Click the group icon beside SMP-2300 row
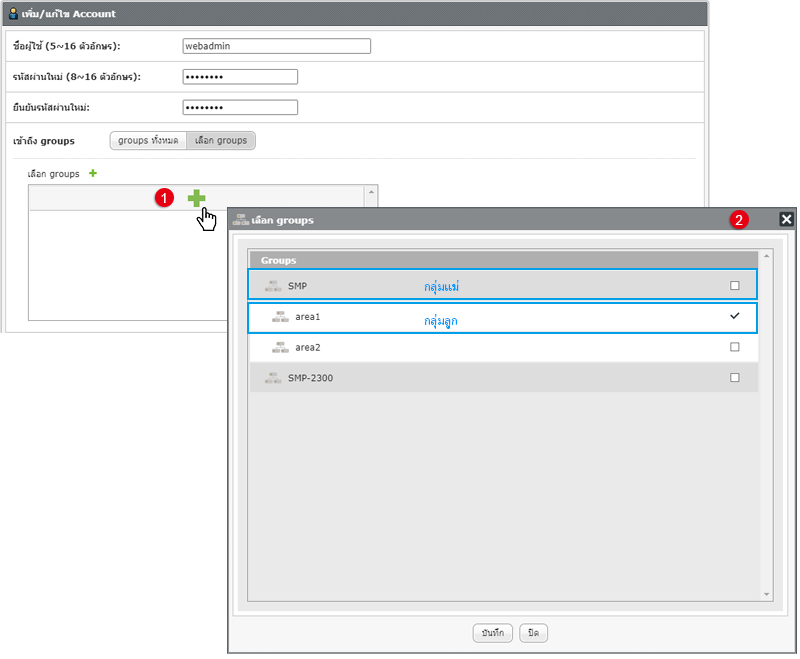 click(x=273, y=378)
